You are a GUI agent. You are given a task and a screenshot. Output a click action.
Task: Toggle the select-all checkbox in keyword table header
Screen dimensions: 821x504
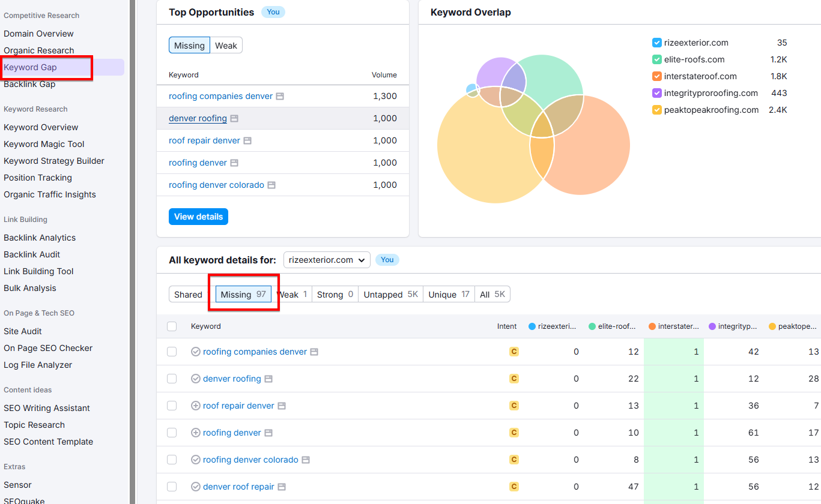point(172,326)
